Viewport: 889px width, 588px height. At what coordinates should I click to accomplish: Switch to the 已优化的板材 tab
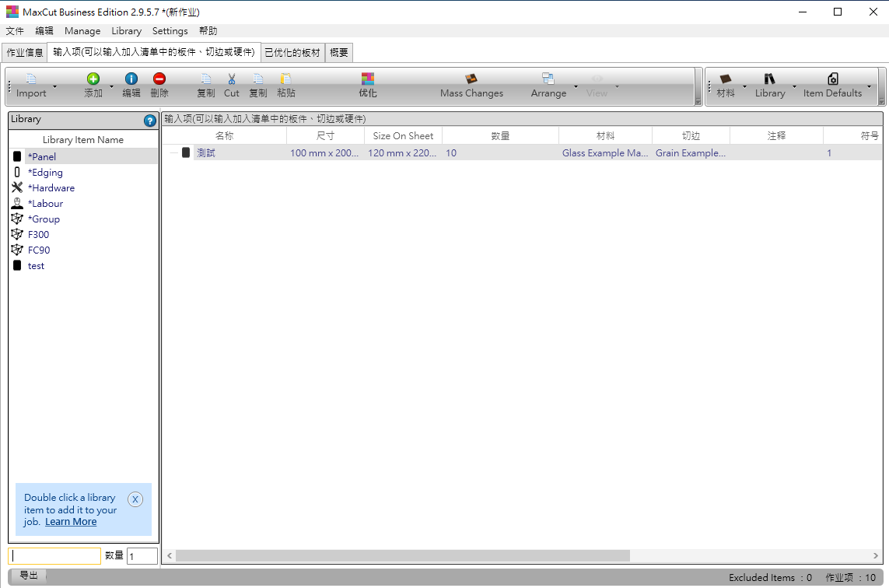point(292,52)
